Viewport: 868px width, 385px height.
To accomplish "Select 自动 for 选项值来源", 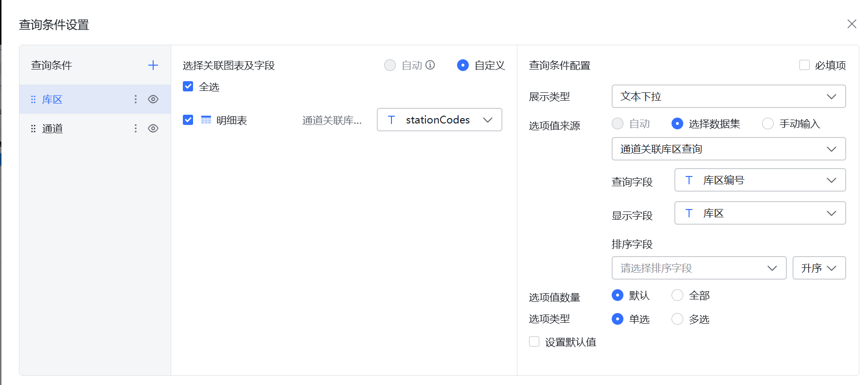I will [618, 123].
